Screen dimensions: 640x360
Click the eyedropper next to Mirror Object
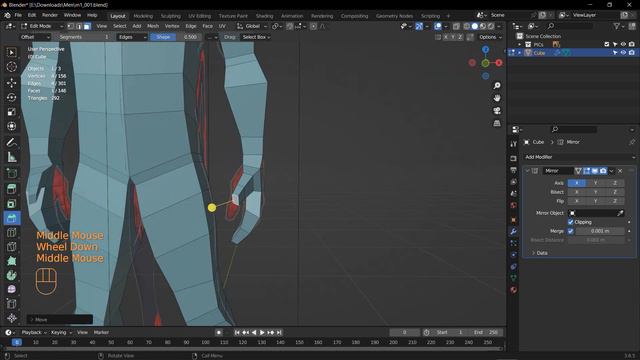pos(620,213)
